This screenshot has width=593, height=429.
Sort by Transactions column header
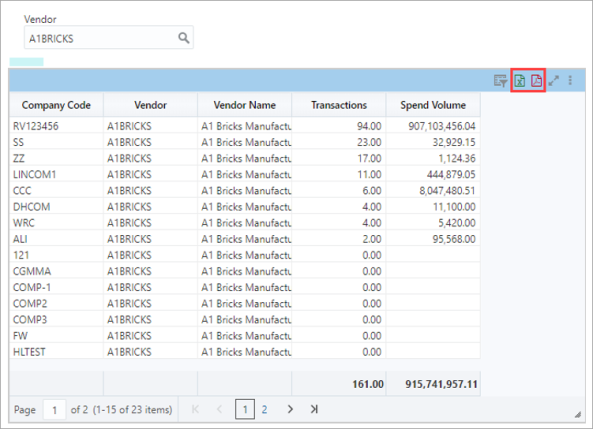click(339, 105)
